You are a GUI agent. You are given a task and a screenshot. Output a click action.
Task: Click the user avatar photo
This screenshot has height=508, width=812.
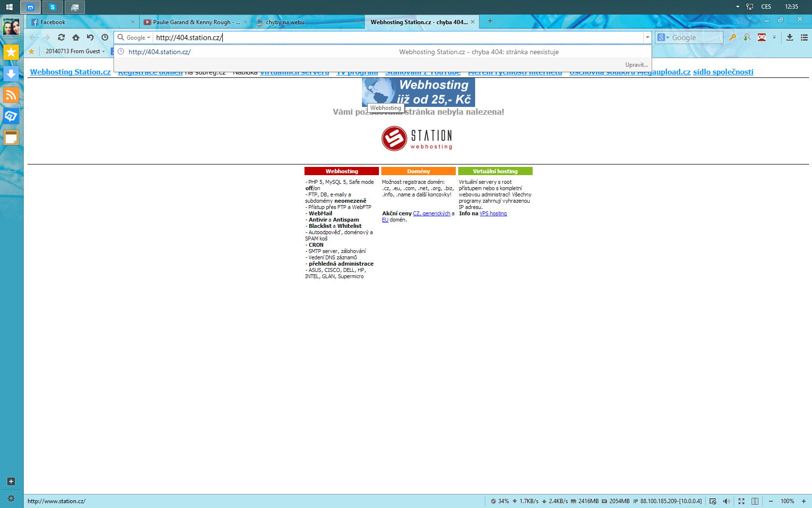pyautogui.click(x=11, y=26)
